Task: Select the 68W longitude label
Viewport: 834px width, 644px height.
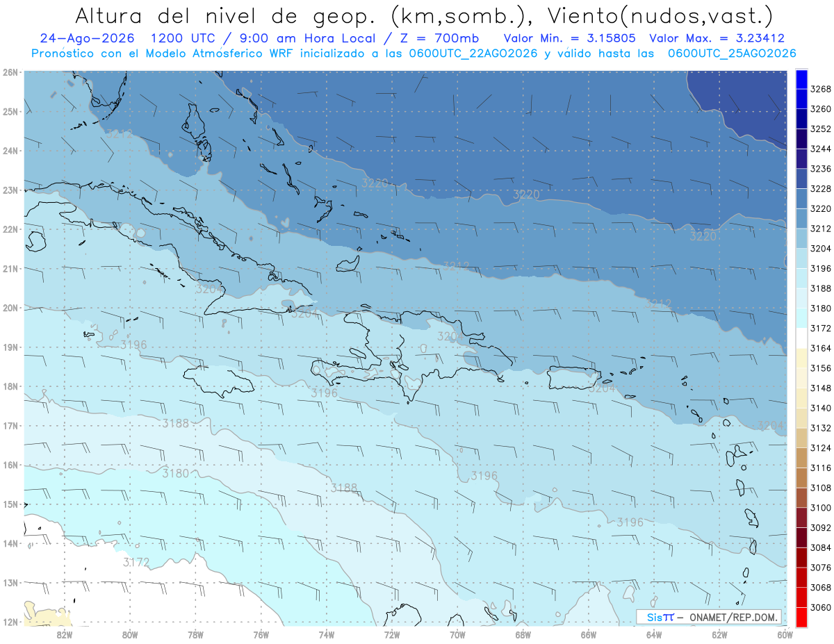Action: point(523,634)
